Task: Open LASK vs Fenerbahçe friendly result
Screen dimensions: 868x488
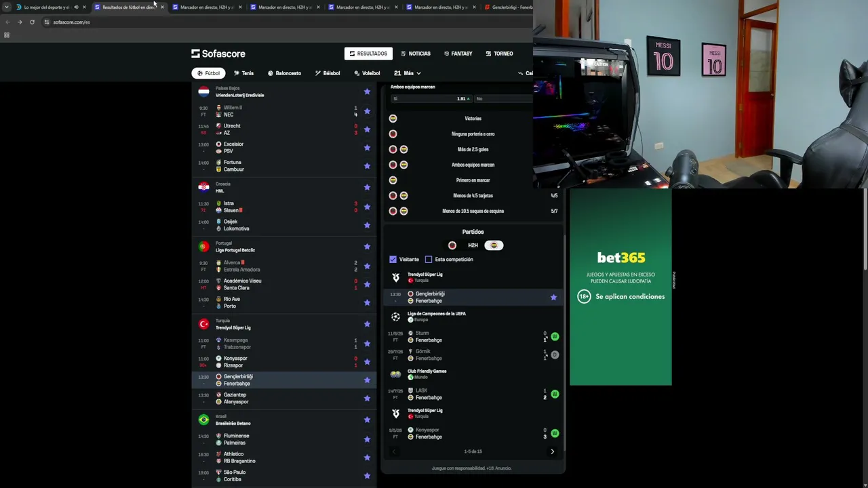Action: coord(473,394)
